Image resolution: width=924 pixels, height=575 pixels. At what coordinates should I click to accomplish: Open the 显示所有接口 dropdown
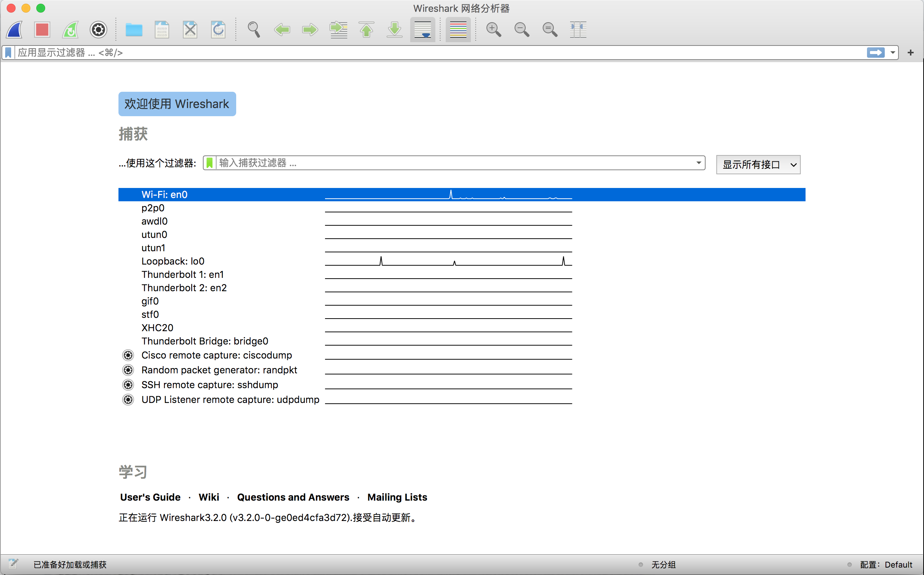pos(758,165)
